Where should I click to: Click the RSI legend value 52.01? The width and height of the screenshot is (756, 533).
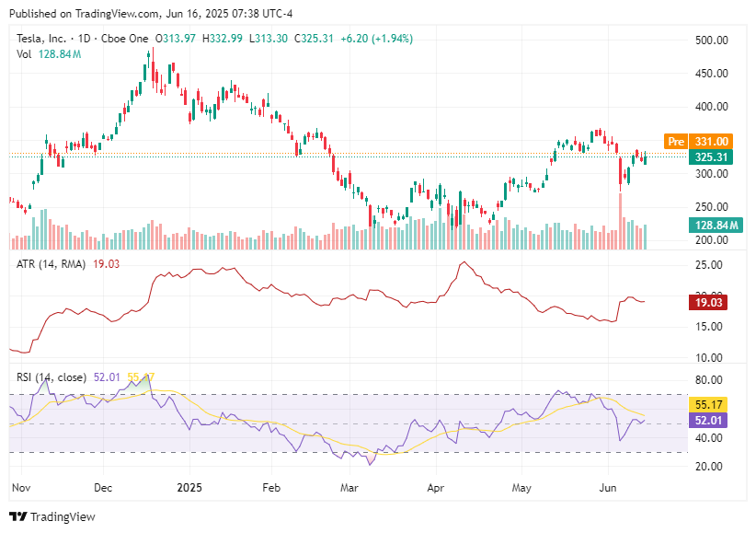coord(107,377)
